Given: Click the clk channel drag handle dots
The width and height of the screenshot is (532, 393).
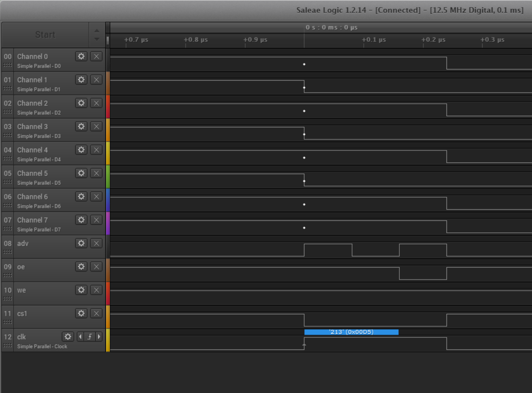Looking at the screenshot, I should tap(8, 345).
